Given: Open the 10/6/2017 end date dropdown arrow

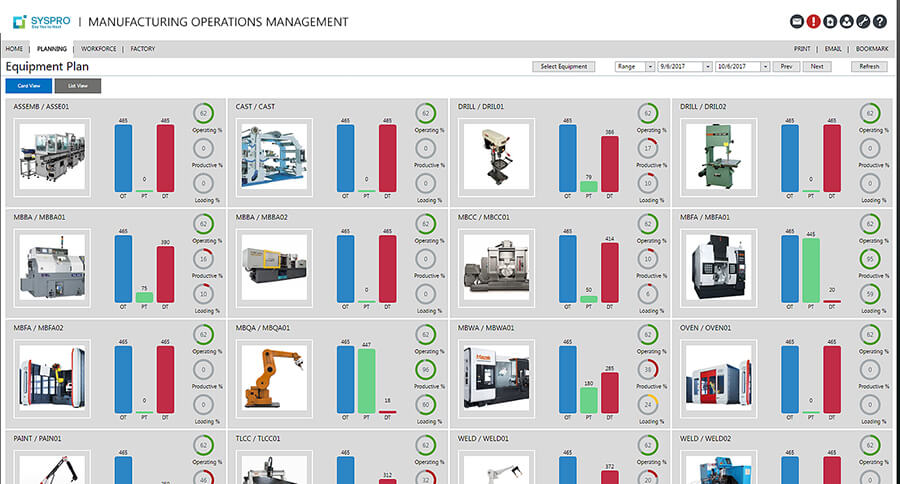Looking at the screenshot, I should point(765,67).
